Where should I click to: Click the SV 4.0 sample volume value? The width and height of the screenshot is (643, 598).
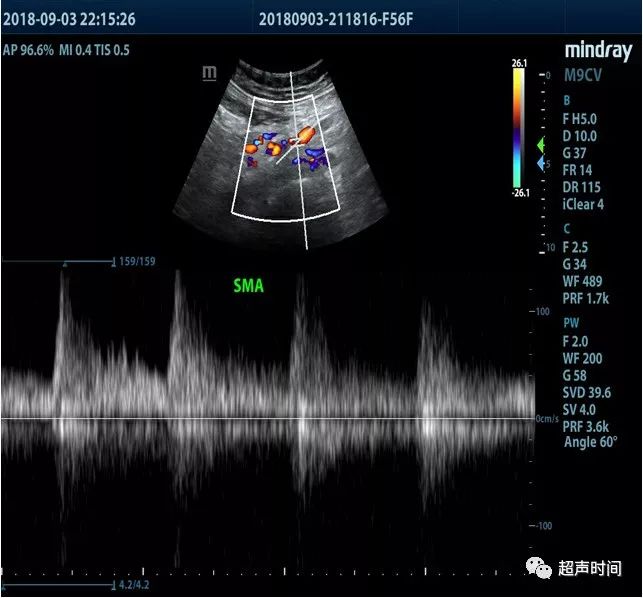(x=579, y=409)
